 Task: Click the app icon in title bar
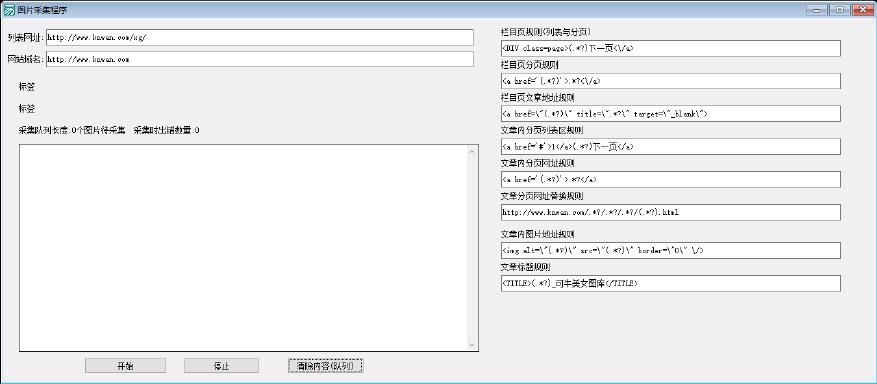click(x=9, y=10)
